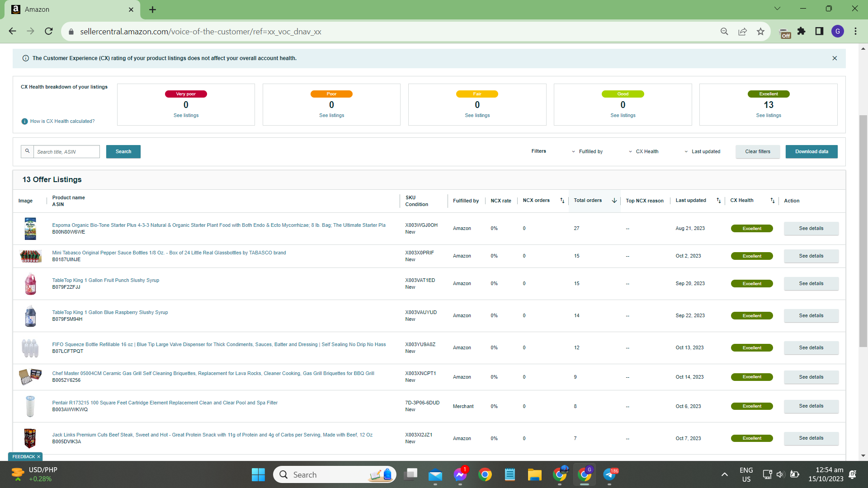The height and width of the screenshot is (488, 868).
Task: Open File Explorer from taskbar
Action: pyautogui.click(x=534, y=474)
